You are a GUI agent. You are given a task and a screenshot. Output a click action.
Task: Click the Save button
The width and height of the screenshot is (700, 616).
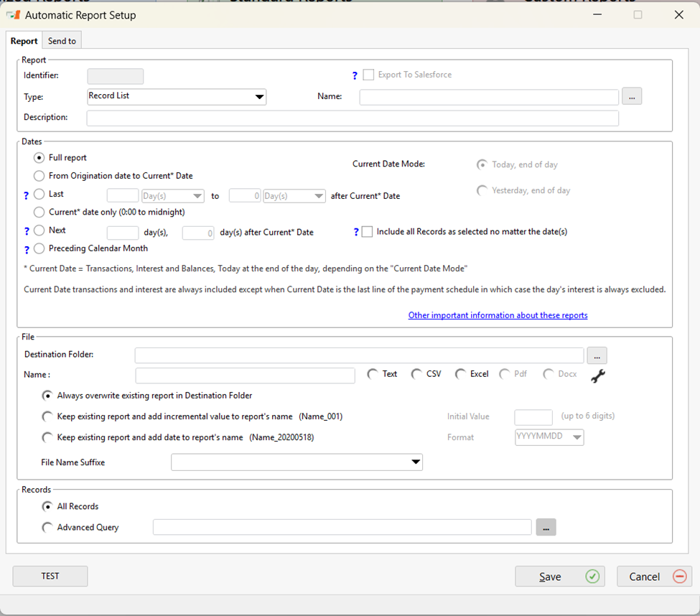559,577
